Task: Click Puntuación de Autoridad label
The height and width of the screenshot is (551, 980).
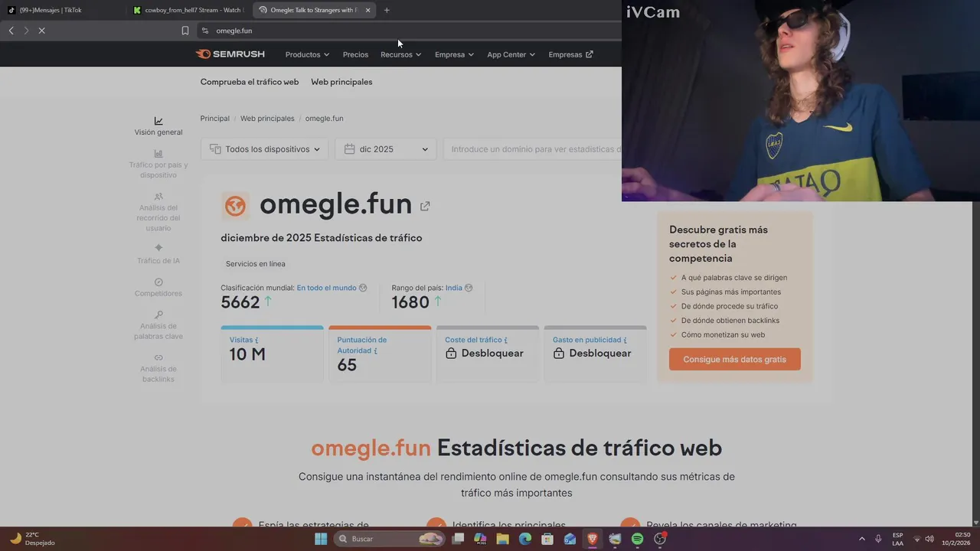Action: 361,345
